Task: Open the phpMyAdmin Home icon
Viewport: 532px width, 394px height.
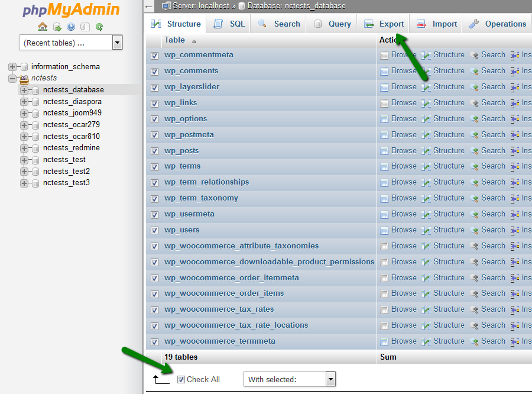Action: pos(43,27)
